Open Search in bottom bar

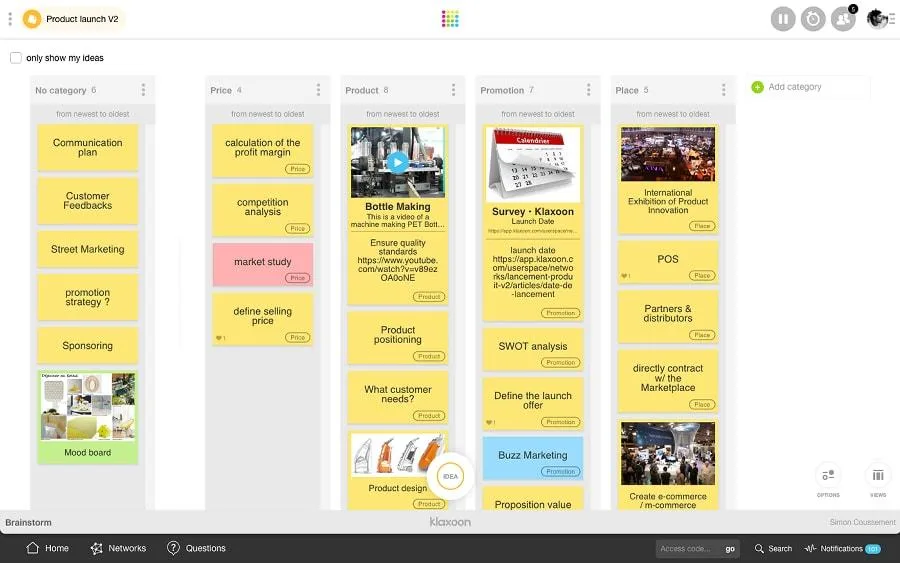point(773,549)
